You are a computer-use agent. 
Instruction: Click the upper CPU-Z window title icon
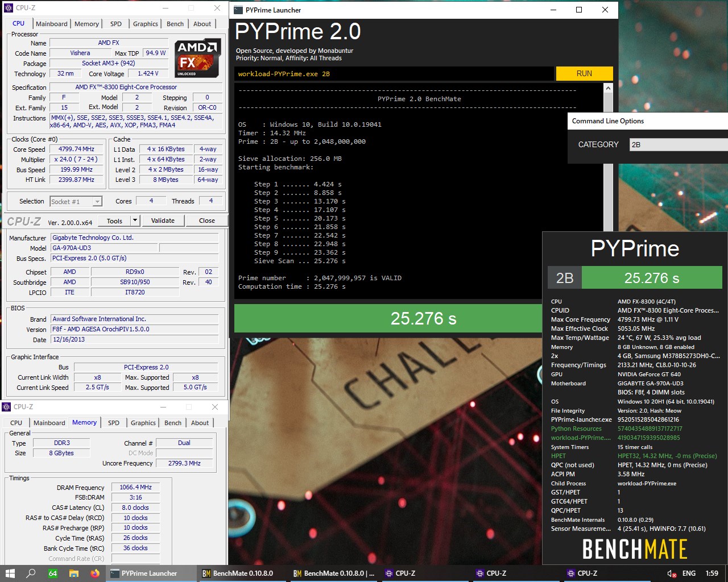(8, 8)
